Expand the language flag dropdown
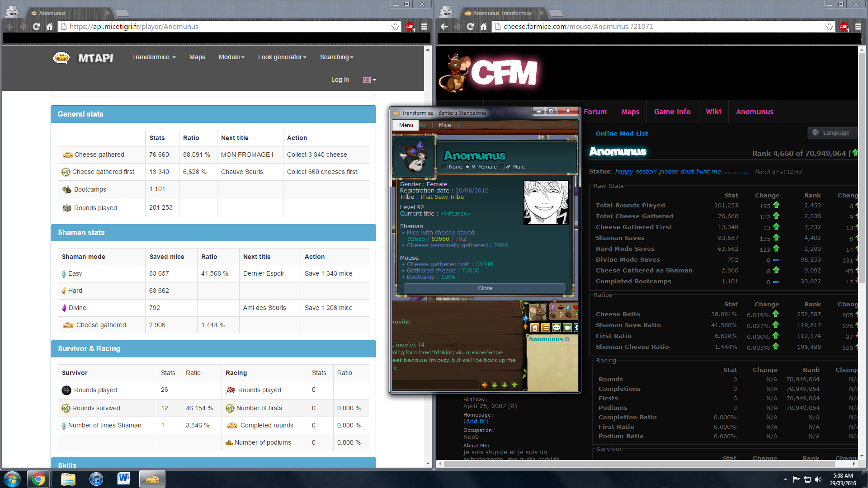The image size is (868, 488). [x=369, y=80]
